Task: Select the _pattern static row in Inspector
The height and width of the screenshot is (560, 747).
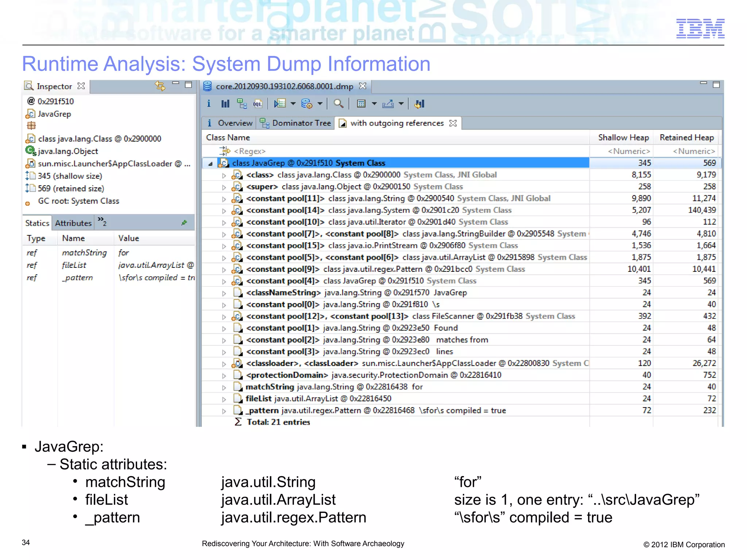Action: (109, 278)
